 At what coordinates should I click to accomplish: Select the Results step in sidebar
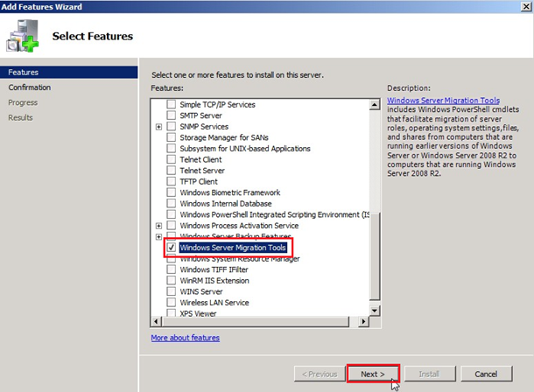tap(20, 118)
